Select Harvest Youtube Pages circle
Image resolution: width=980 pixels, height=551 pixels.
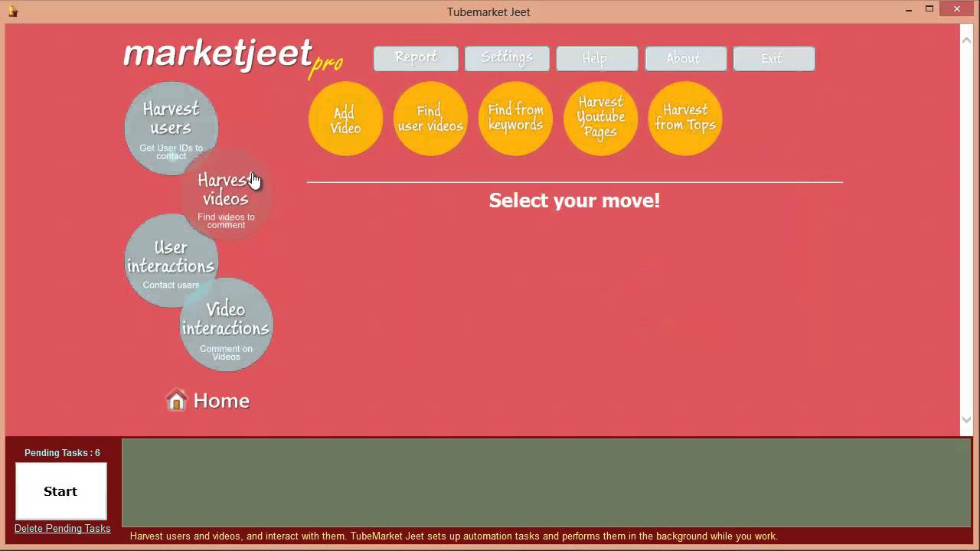(600, 119)
